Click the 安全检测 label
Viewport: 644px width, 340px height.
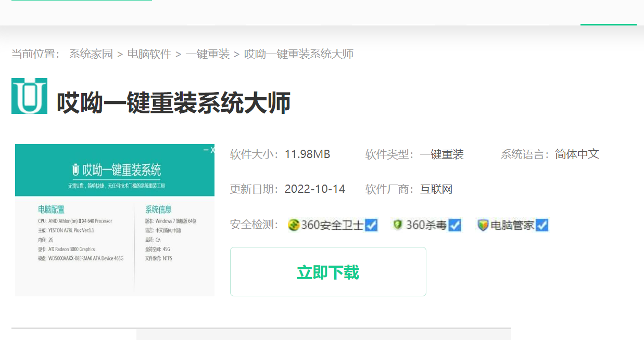point(255,225)
